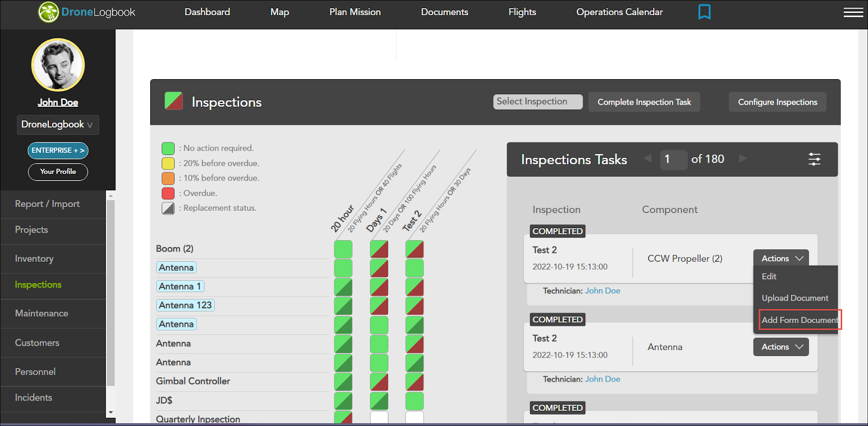Screen dimensions: 868x426
Task: Choose Add Form Document in Actions menu
Action: click(x=800, y=320)
